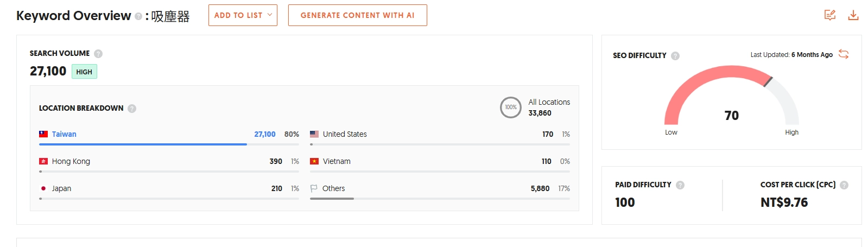Click the download export icon
Viewport: 868px width, 247px height.
853,15
